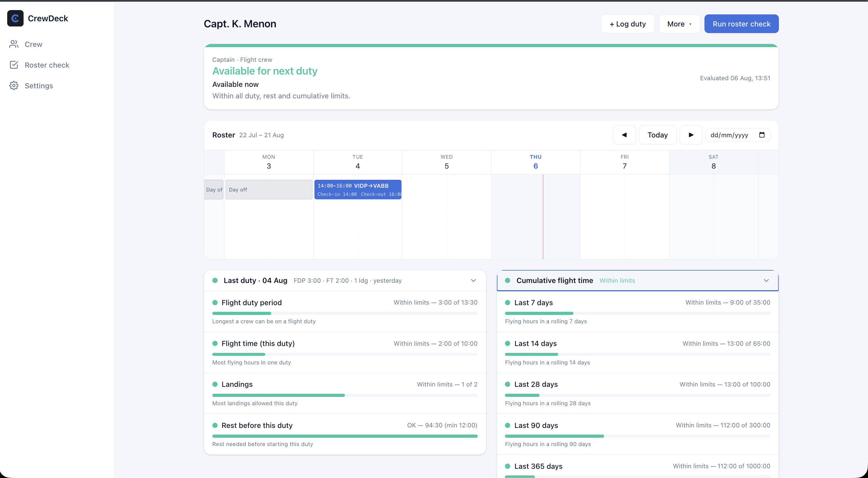Open Roster check in the sidebar

coord(39,65)
